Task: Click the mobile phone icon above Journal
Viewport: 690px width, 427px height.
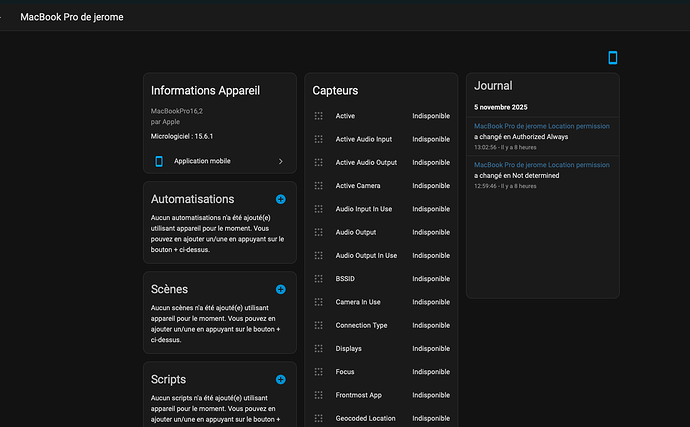Action: coord(613,58)
